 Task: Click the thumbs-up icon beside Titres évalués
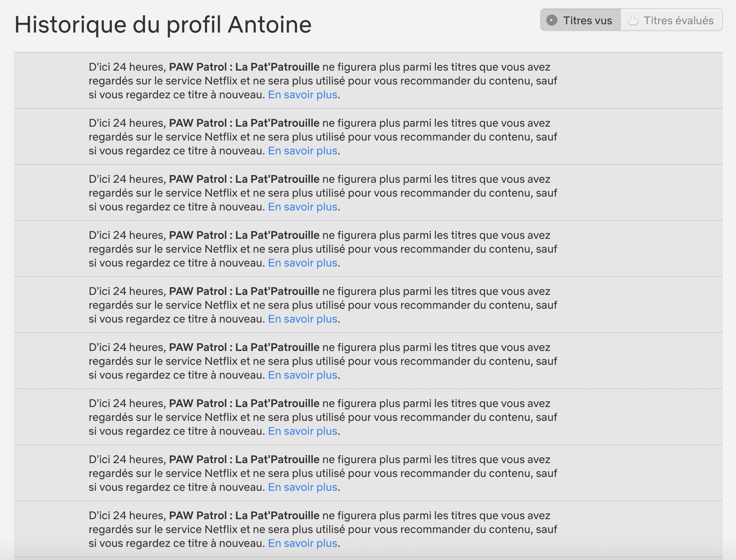click(633, 20)
